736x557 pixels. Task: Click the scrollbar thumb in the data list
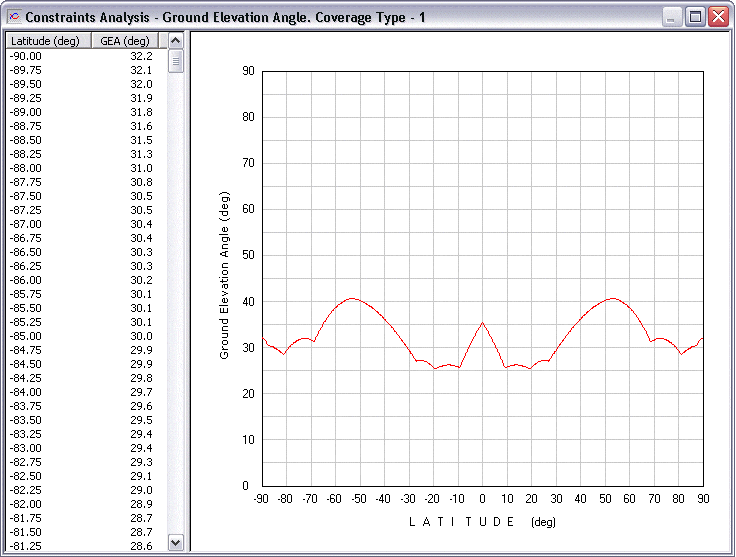(176, 62)
